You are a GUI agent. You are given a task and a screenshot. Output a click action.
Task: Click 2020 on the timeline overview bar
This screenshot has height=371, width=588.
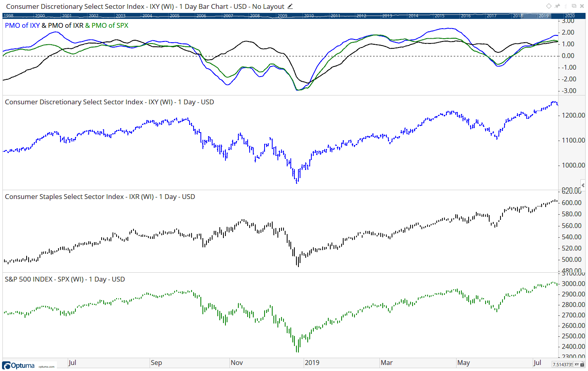(570, 16)
